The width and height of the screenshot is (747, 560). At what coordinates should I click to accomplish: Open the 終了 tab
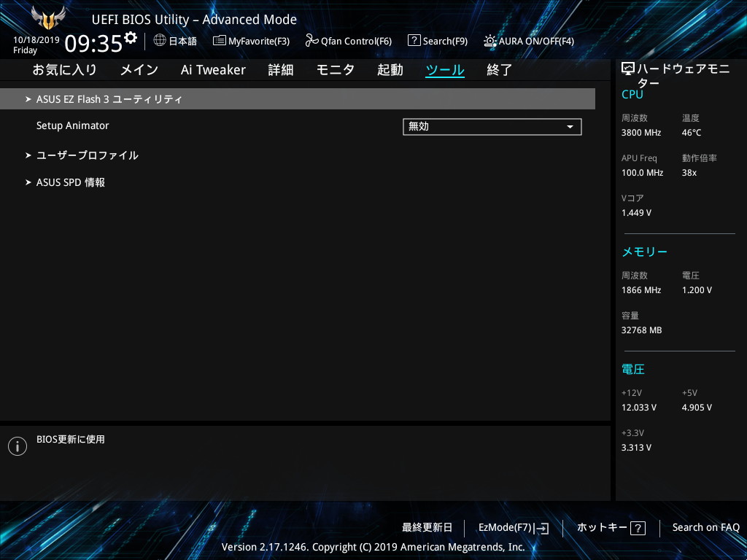click(x=499, y=70)
